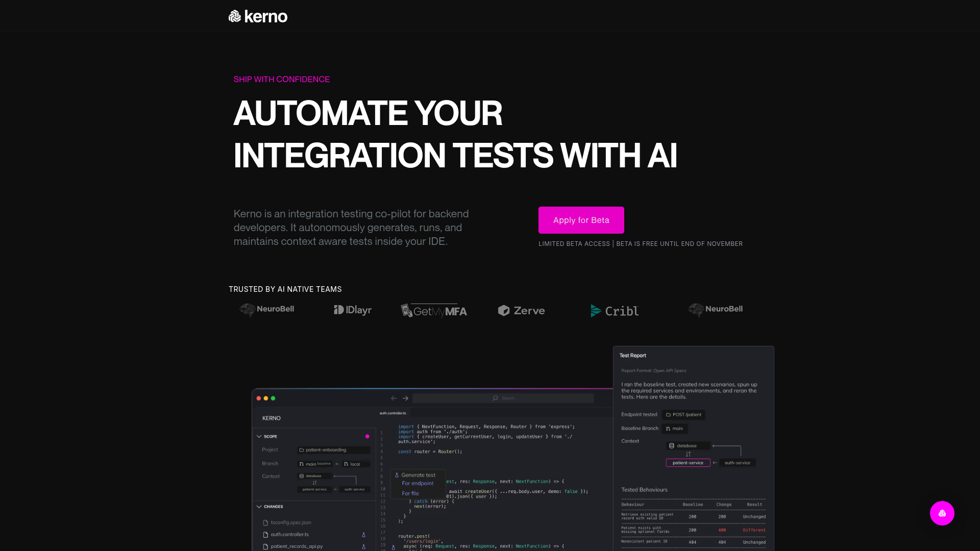980x551 pixels.
Task: Click the Kerno logo in the header
Action: (258, 16)
